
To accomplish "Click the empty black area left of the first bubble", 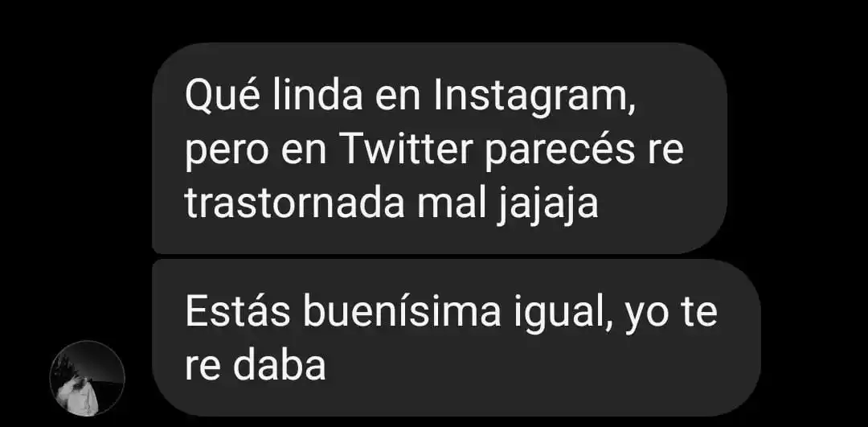I will coord(76,149).
